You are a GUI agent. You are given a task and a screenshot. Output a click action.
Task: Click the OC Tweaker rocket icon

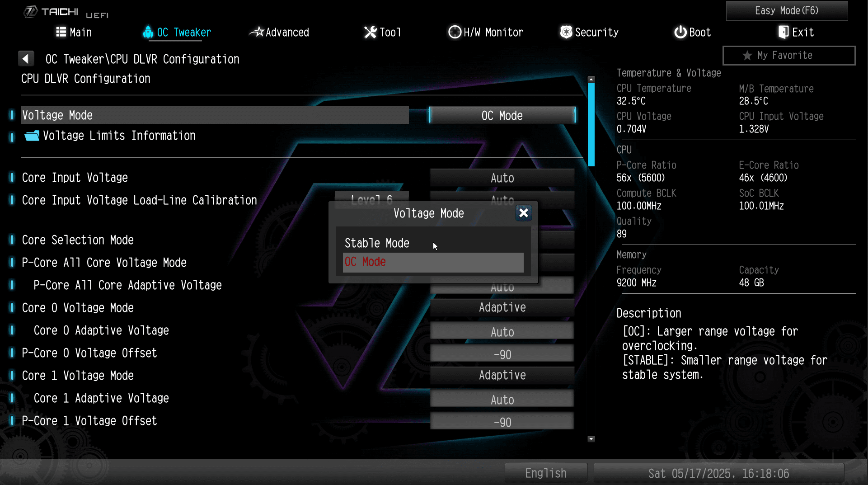[148, 32]
